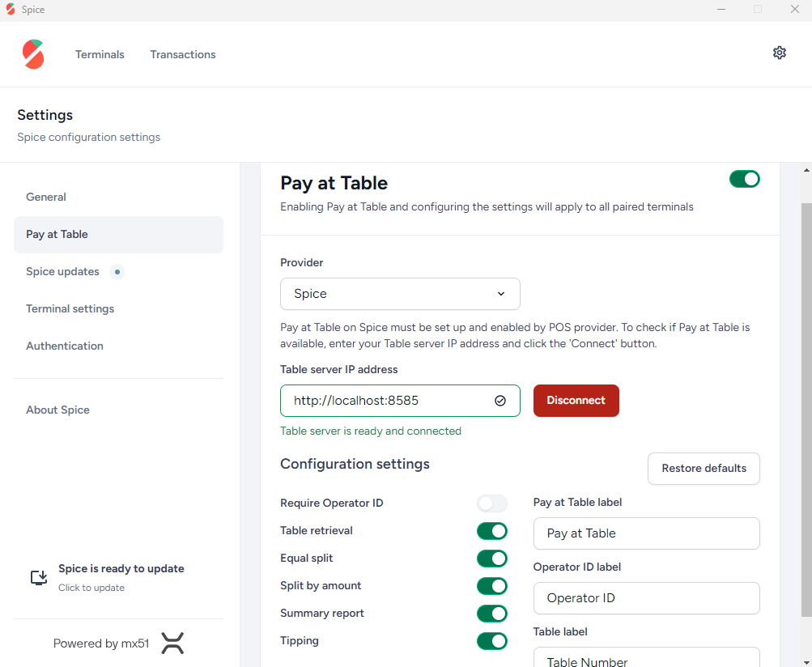Image resolution: width=812 pixels, height=667 pixels.
Task: Click the 'Click to update' text
Action: point(91,588)
